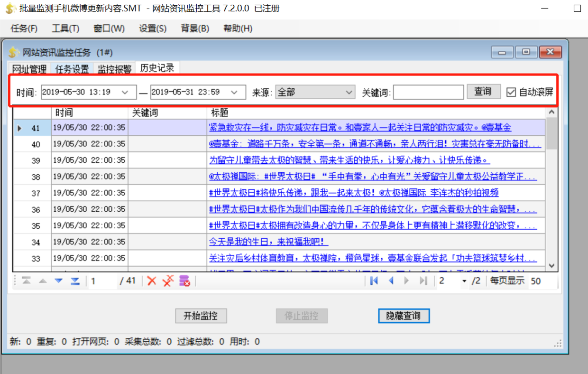Go to last page with gray last-page icon
This screenshot has width=588, height=374.
[423, 281]
